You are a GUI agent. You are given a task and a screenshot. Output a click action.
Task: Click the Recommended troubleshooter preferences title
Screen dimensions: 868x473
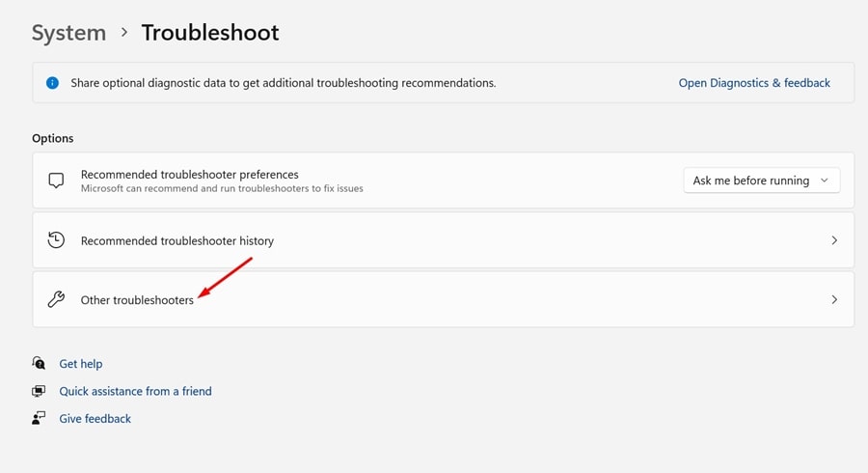click(190, 174)
